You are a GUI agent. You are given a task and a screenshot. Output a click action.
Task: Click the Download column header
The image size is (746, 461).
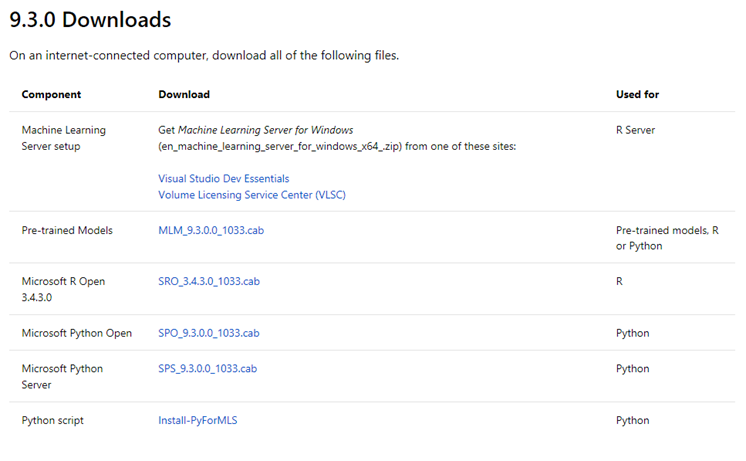point(184,94)
